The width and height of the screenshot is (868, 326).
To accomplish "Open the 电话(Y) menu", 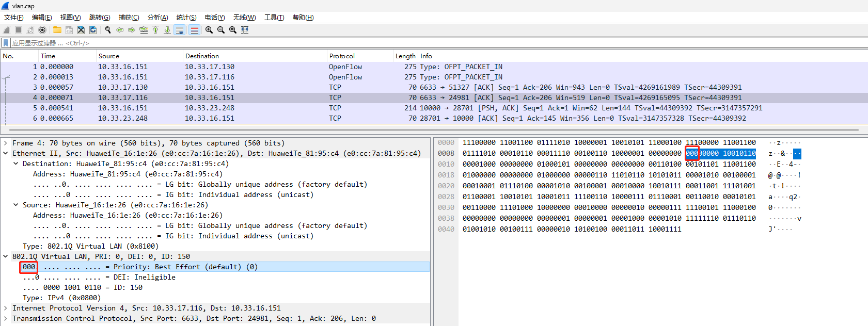I will click(x=215, y=18).
